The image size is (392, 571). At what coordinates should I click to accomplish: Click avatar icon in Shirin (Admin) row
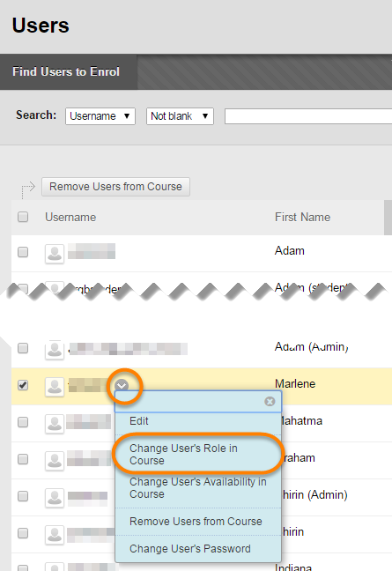pos(55,498)
